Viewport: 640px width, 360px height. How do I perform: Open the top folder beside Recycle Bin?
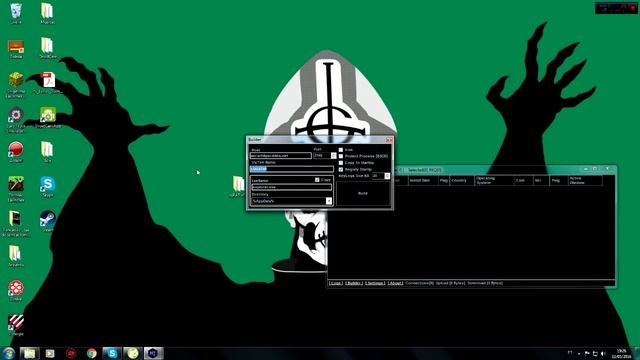pyautogui.click(x=47, y=12)
